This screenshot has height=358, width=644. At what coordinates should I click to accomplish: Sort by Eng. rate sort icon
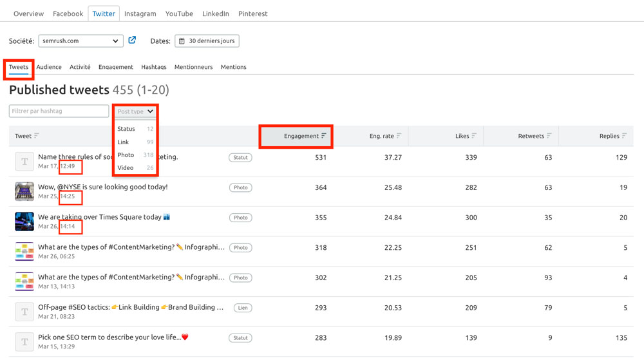pyautogui.click(x=399, y=136)
